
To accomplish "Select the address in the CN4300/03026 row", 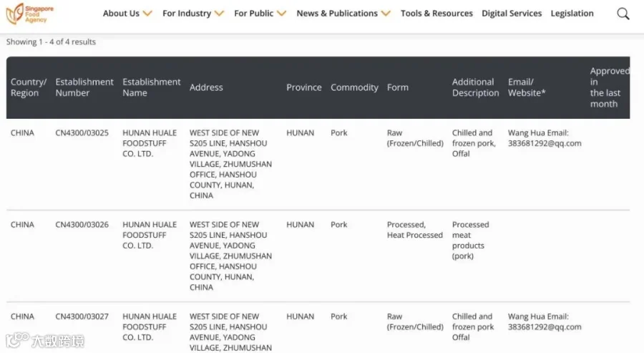I will click(x=230, y=256).
